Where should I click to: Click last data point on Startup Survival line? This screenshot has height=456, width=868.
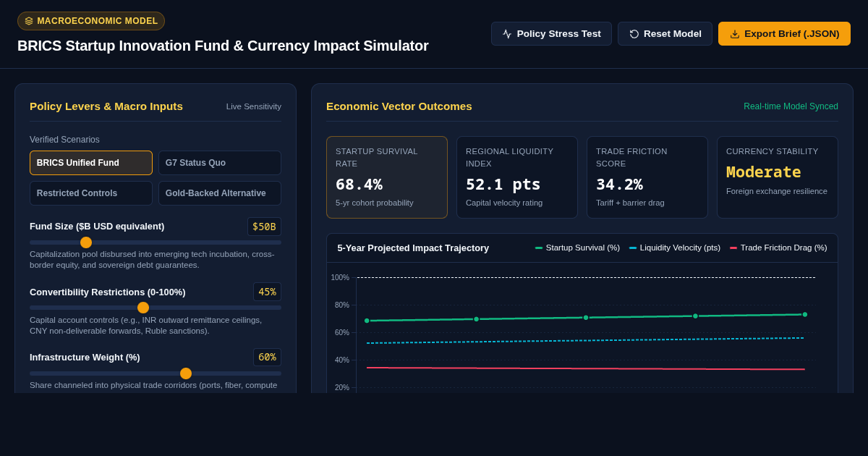(805, 315)
